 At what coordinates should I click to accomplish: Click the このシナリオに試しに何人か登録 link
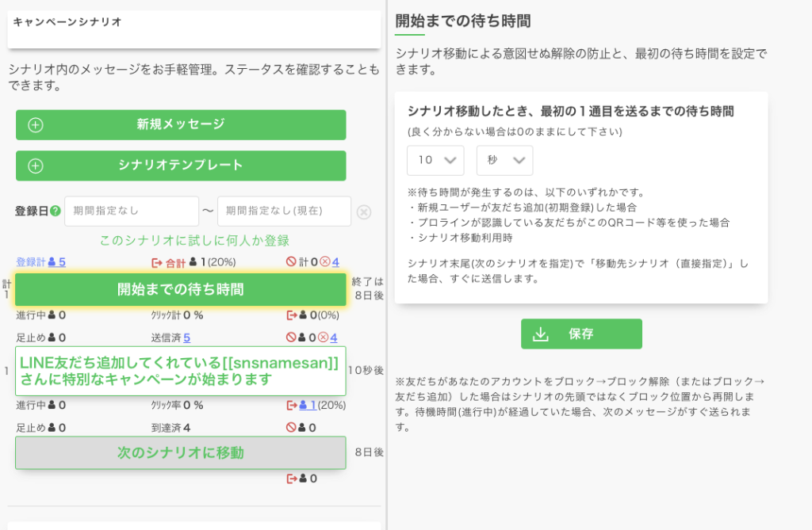[194, 240]
